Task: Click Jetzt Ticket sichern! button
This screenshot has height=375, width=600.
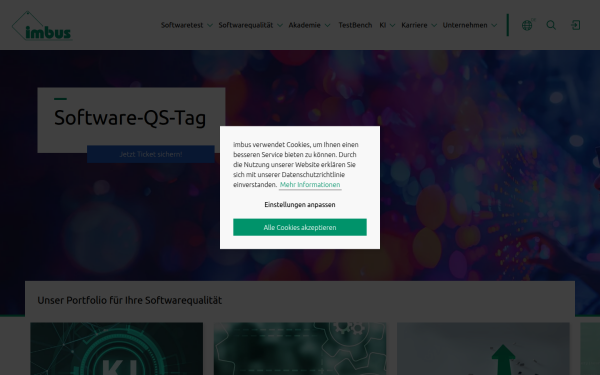Action: tap(151, 154)
